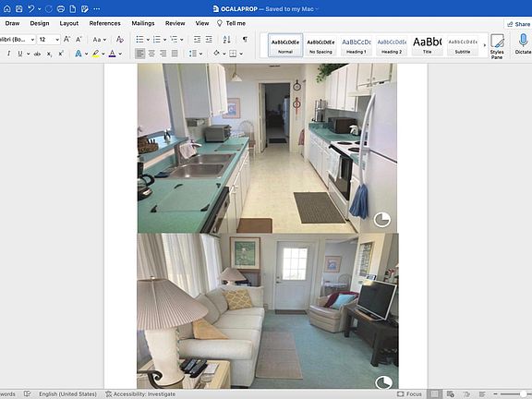The width and height of the screenshot is (532, 399).
Task: Toggle show paragraph marks
Action: point(245,40)
